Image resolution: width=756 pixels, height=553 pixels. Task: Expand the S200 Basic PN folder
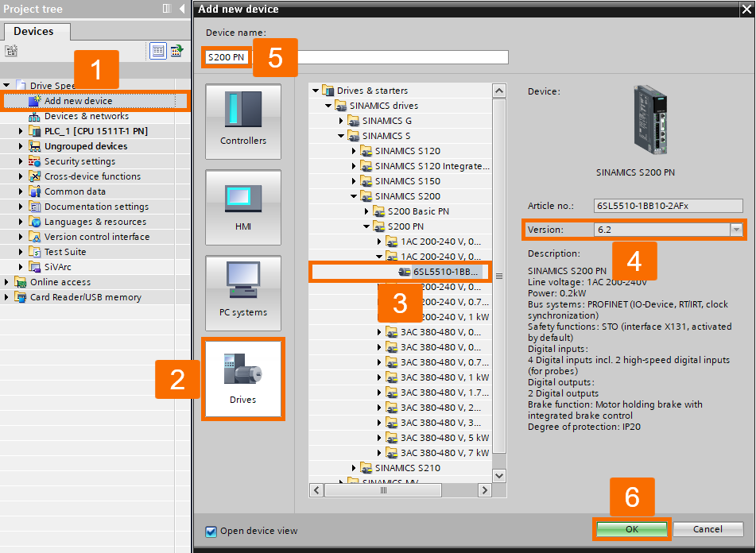[x=366, y=211]
